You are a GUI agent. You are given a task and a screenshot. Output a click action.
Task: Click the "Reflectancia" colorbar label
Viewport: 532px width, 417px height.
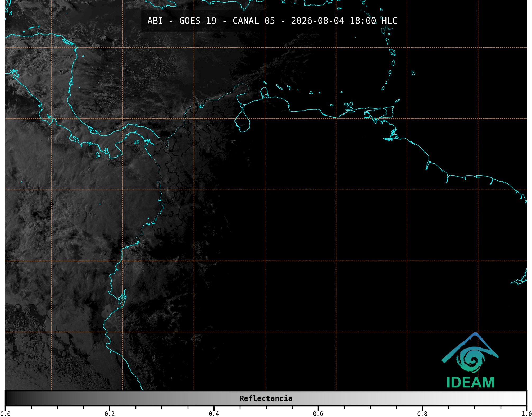point(266,398)
